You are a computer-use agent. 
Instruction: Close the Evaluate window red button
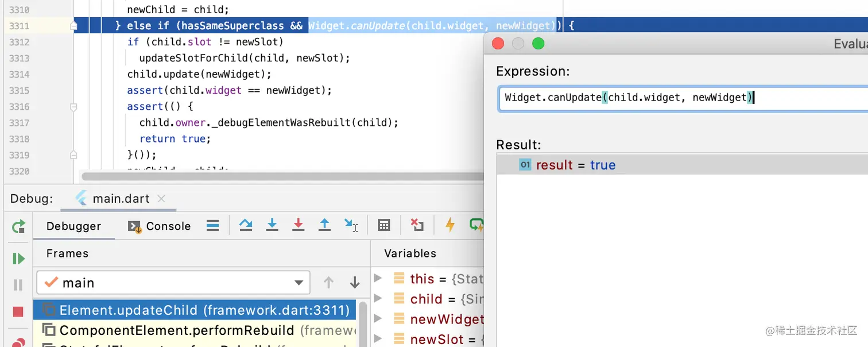click(498, 44)
